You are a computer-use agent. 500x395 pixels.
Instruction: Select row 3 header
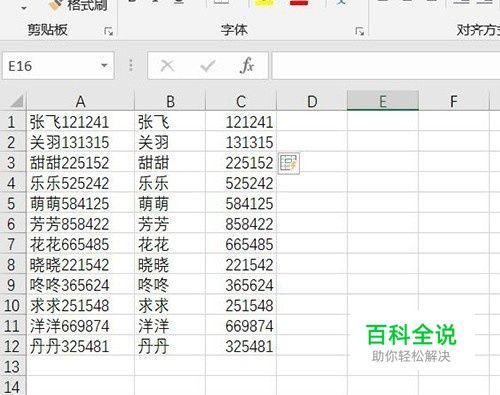(13, 163)
